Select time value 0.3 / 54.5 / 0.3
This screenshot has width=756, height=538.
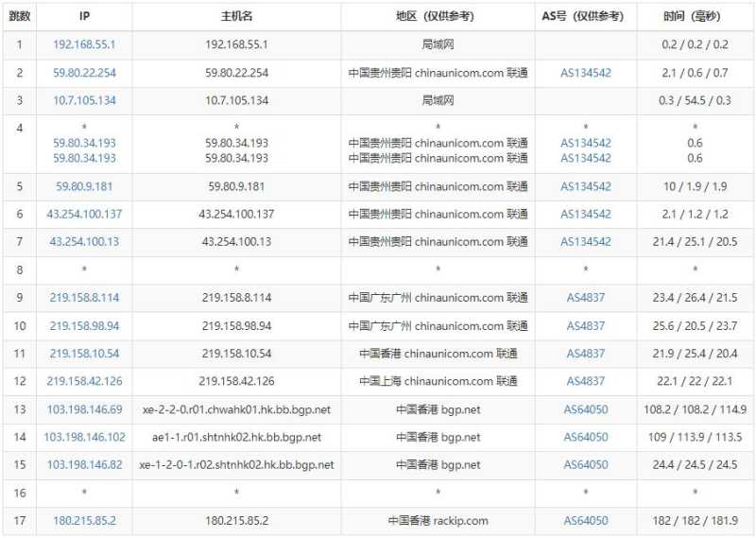[695, 100]
